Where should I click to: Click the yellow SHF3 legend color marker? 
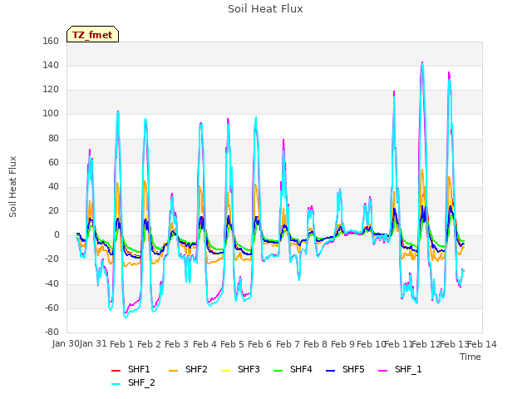(x=225, y=370)
